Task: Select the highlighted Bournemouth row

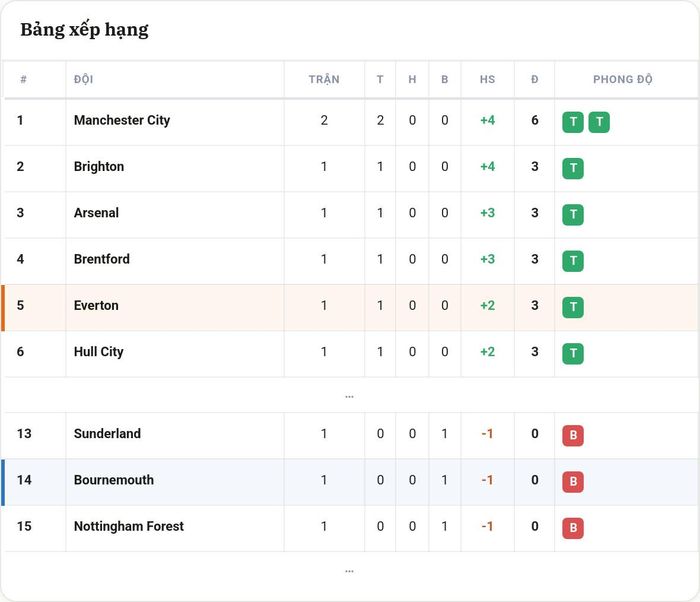Action: pos(350,482)
